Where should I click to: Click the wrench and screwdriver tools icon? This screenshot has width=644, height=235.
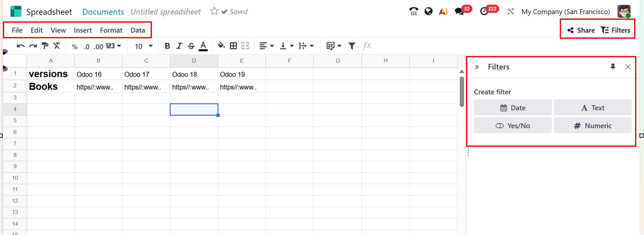pos(510,11)
